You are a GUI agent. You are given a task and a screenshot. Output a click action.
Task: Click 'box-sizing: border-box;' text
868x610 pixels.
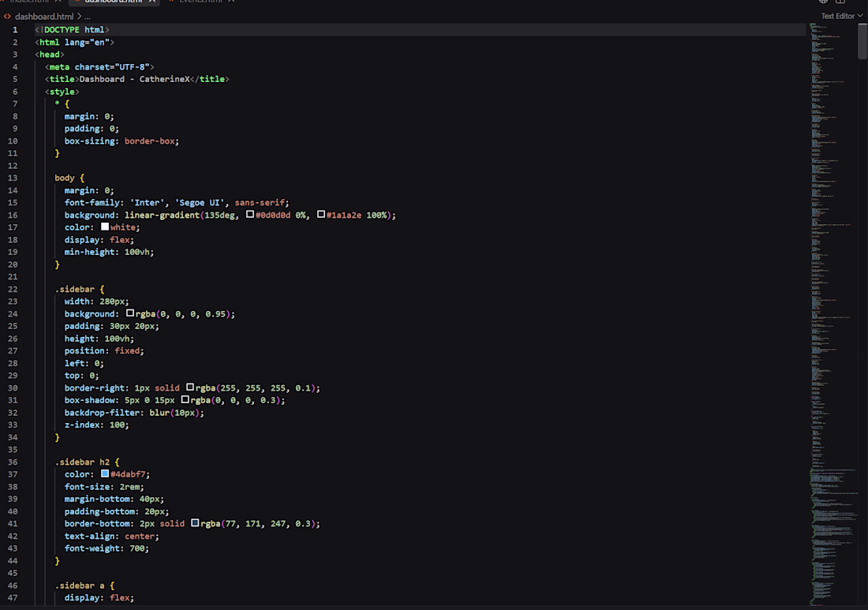pyautogui.click(x=122, y=141)
